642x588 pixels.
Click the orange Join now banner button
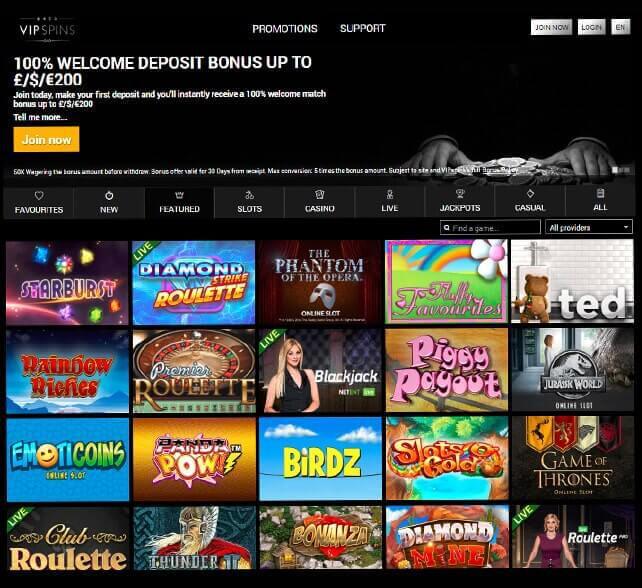(x=46, y=140)
